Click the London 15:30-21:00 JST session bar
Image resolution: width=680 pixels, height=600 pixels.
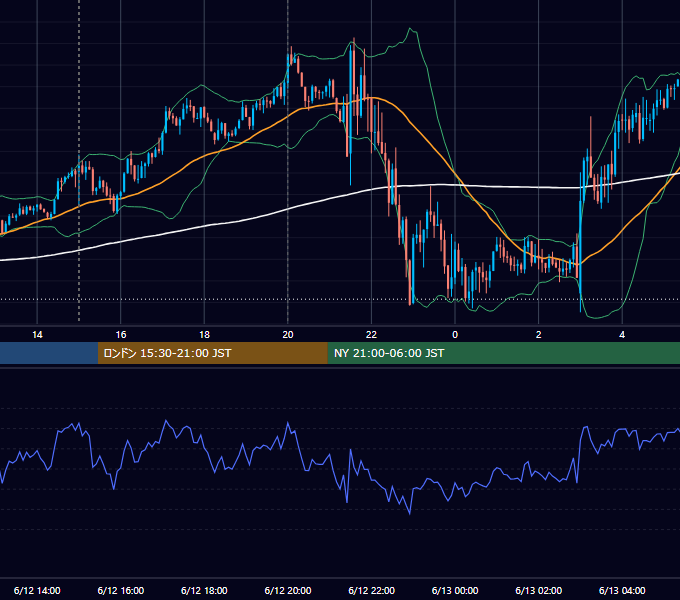[x=212, y=353]
